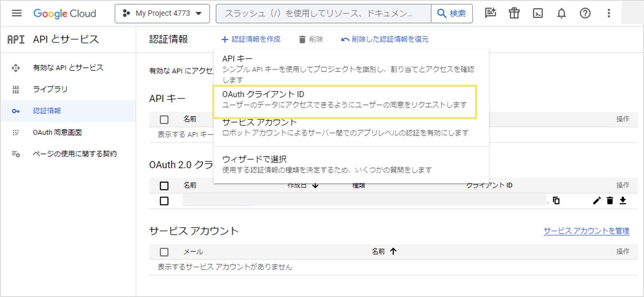Click the 有効な API とサービス sidebar icon
Screen dimensions: 644x297
coord(16,68)
